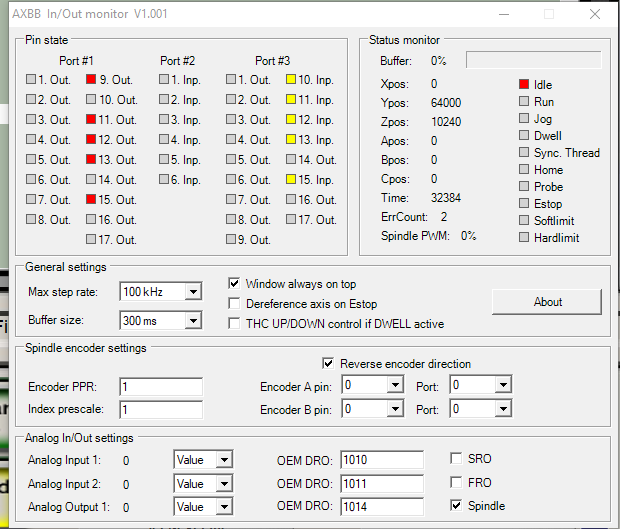
Task: Open the Port dropdown for Encoder B
Action: coord(503,409)
